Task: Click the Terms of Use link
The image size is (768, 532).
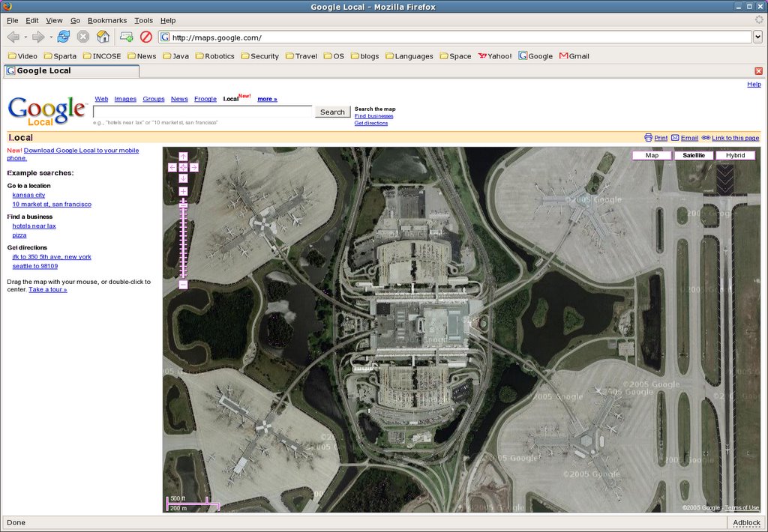Action: pos(742,507)
